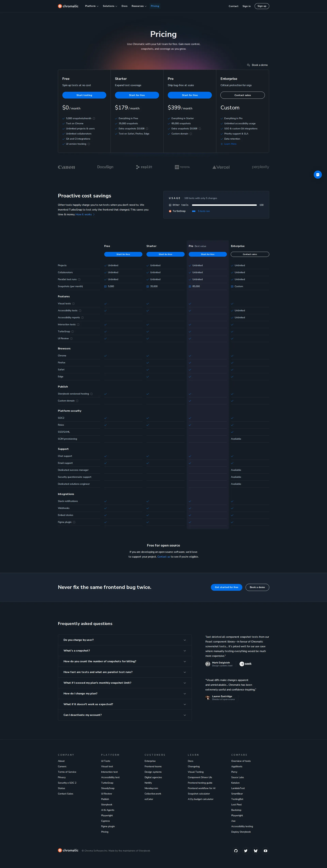Click Contact sales in the Enterprise card

coord(243,95)
